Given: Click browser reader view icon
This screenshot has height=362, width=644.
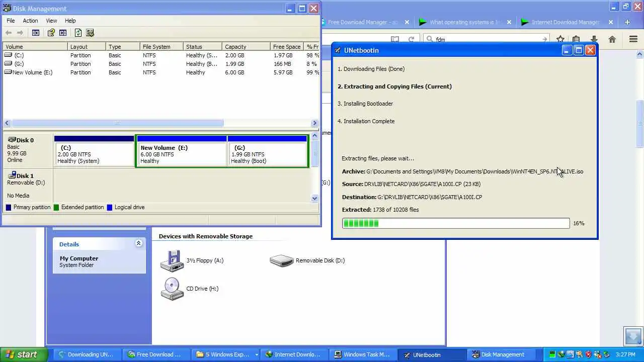Looking at the screenshot, I should [x=395, y=39].
